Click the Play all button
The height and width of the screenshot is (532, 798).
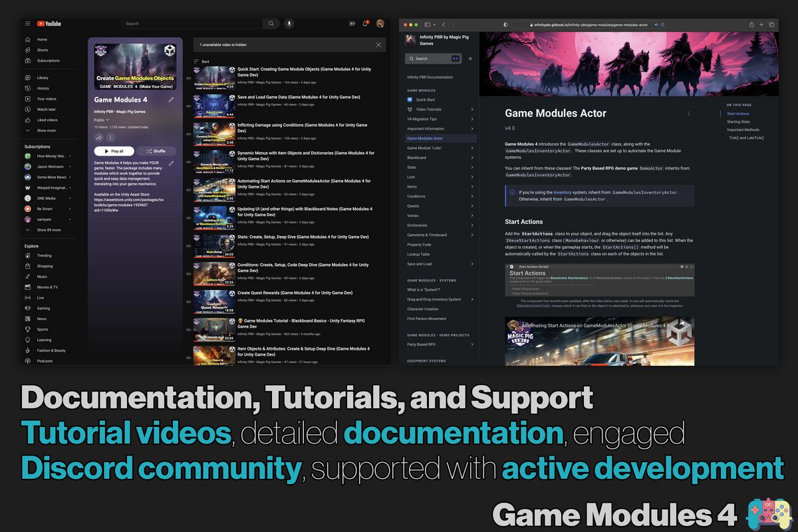point(114,151)
